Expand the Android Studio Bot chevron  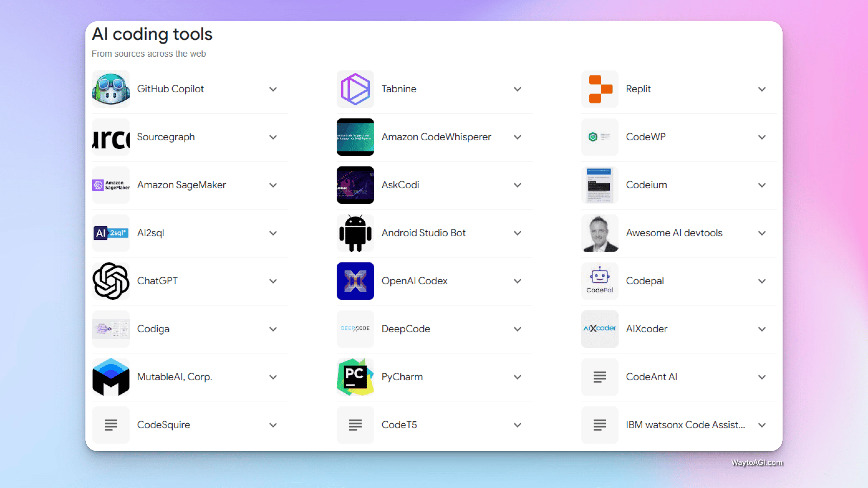518,233
